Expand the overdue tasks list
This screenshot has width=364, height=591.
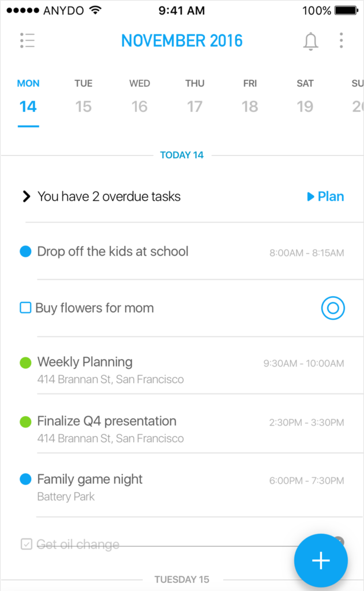click(x=25, y=196)
